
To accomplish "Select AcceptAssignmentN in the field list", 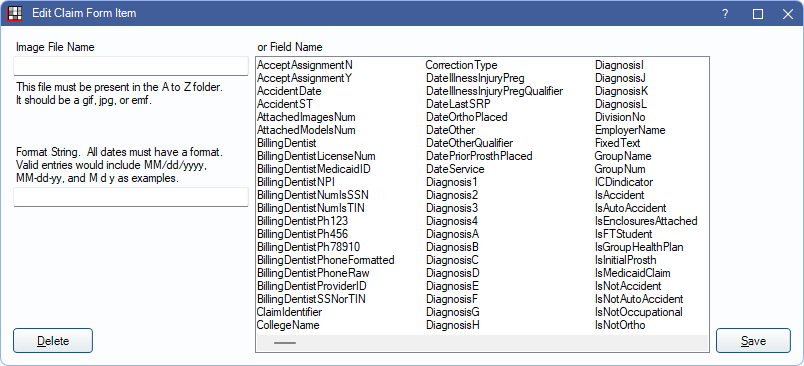I will [x=305, y=65].
